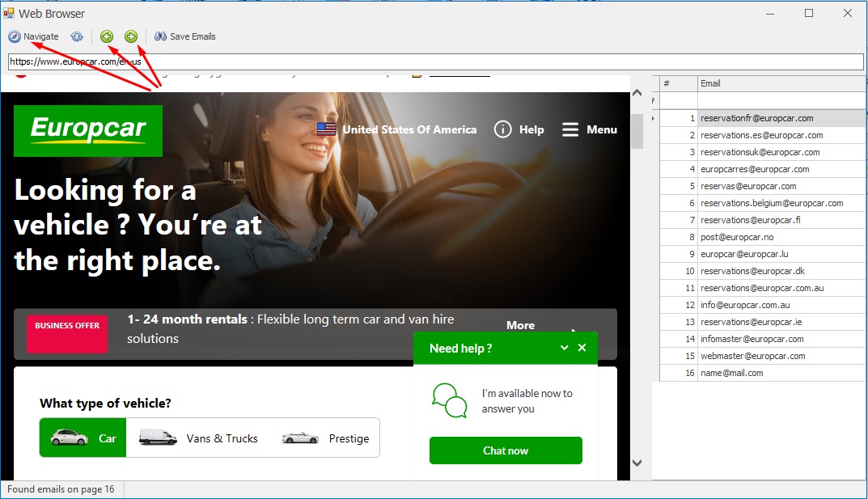Collapse the Need help chat widget
Image resolution: width=868 pixels, height=499 pixels.
[x=564, y=348]
